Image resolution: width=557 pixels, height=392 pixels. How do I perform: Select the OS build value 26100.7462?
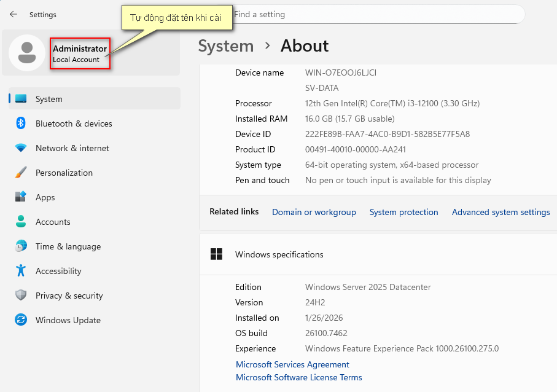pos(326,334)
